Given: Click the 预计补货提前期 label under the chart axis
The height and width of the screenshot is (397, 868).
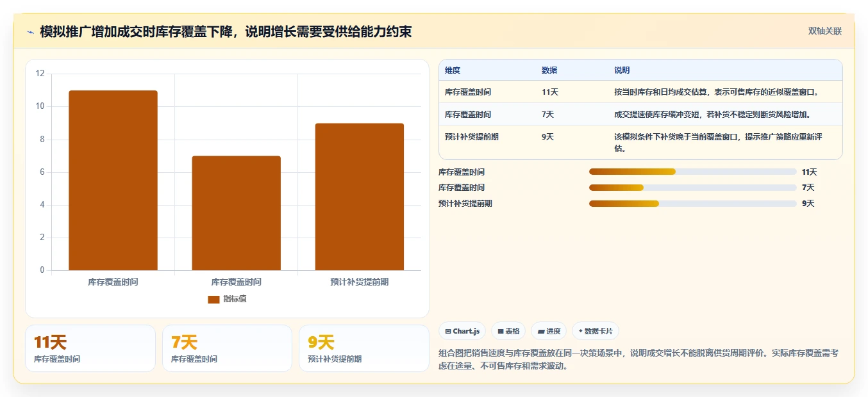Looking at the screenshot, I should coord(359,282).
